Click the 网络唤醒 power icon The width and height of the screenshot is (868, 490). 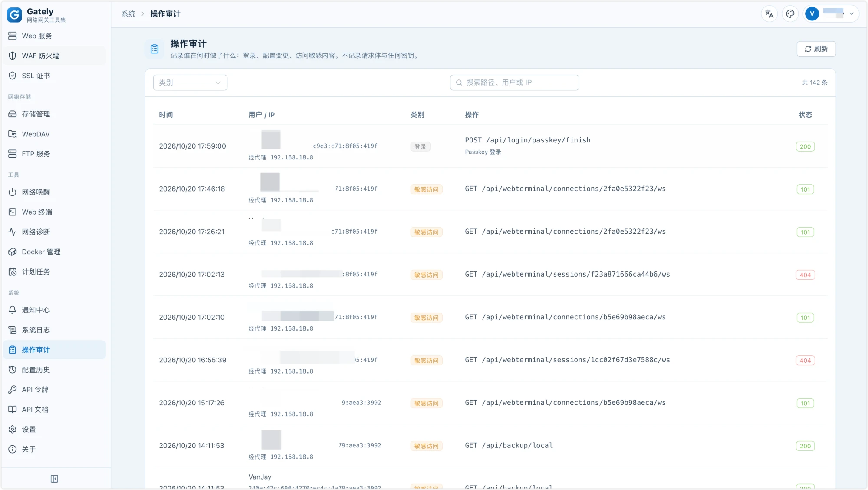pyautogui.click(x=13, y=192)
